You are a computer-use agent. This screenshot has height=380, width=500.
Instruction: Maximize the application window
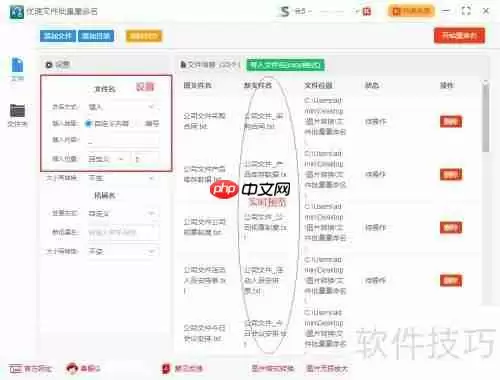point(466,11)
